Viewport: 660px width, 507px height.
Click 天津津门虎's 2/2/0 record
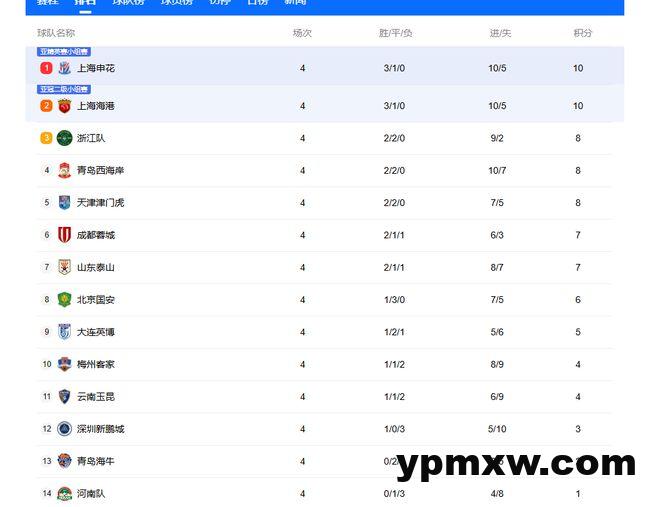(x=394, y=203)
